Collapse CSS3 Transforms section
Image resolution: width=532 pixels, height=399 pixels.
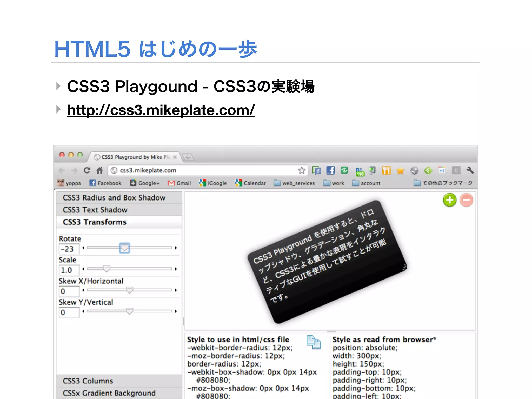(x=119, y=222)
